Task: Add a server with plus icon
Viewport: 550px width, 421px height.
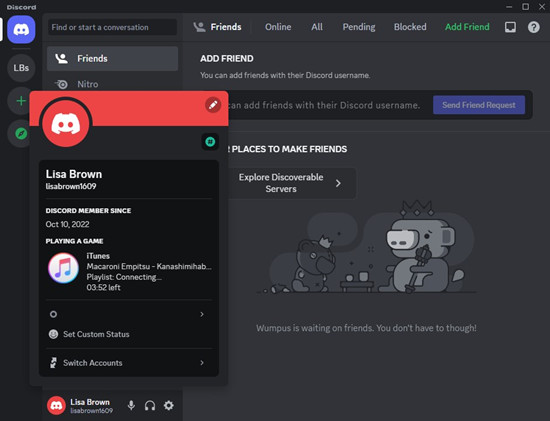Action: click(21, 101)
